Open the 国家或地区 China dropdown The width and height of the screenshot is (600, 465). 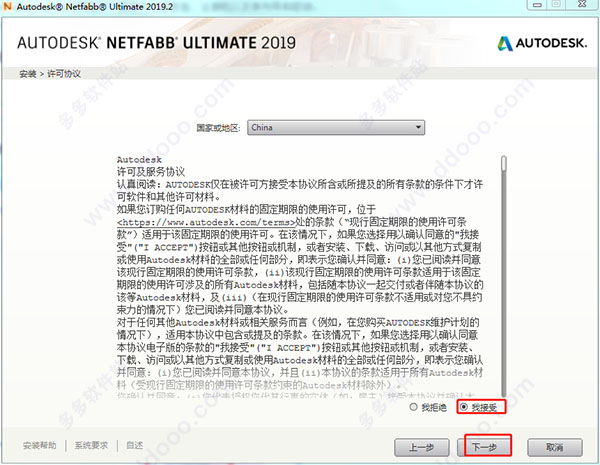click(x=336, y=127)
